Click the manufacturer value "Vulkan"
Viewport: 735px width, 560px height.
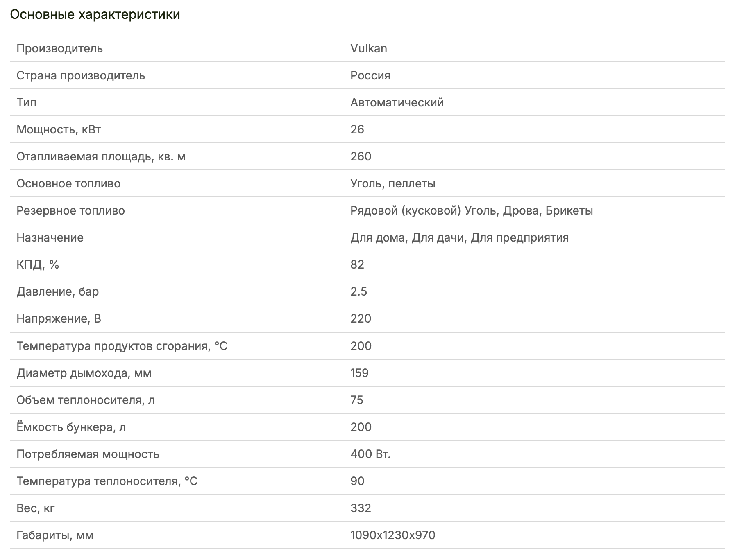coord(368,48)
